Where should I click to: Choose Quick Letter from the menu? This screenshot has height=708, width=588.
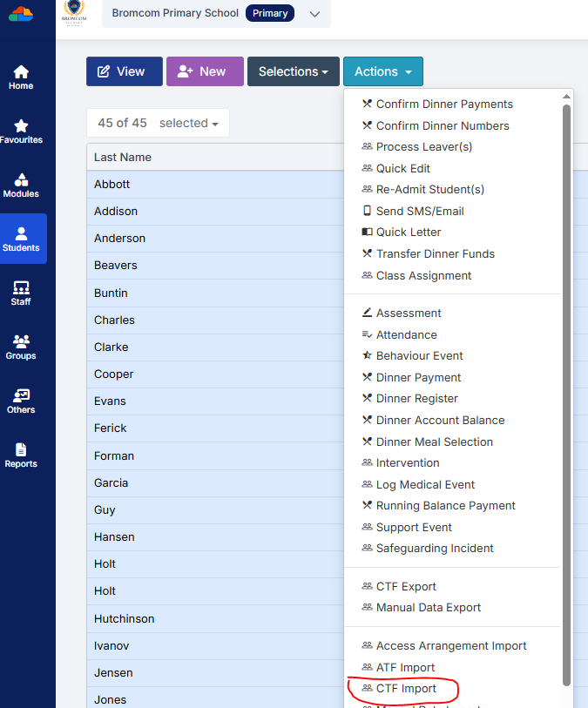pos(408,233)
